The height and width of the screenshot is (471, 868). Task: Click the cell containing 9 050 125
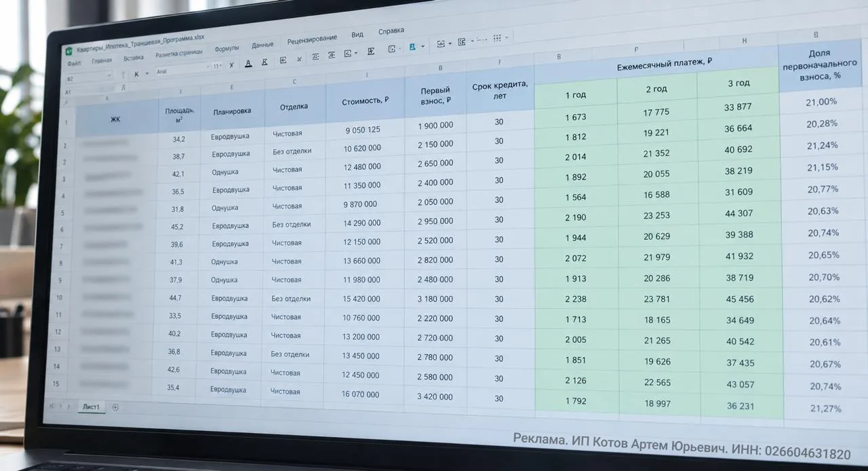(x=363, y=130)
